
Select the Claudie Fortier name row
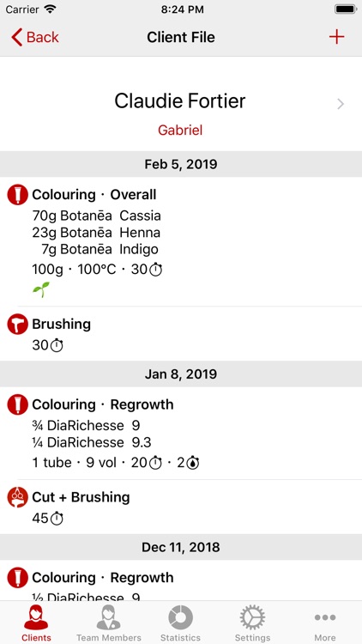click(x=181, y=104)
